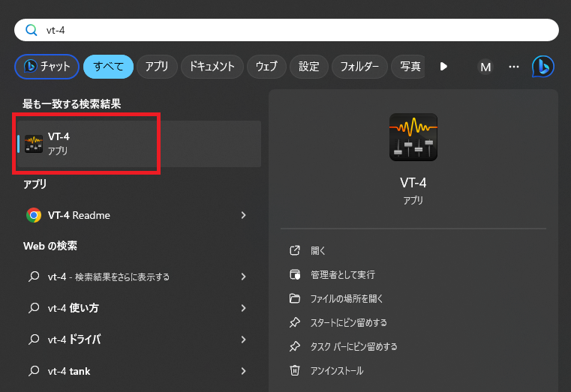Expand chevron for vt-4 検索結果をさらに表示する

click(x=243, y=277)
